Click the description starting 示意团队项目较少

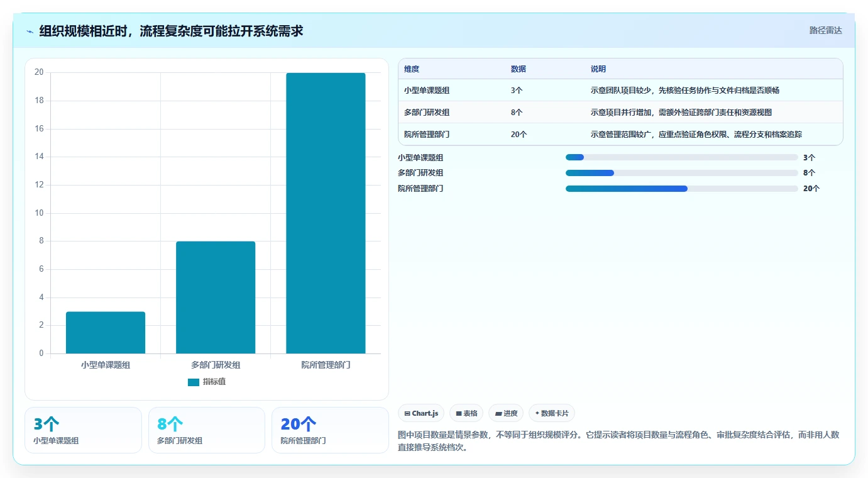tap(685, 91)
